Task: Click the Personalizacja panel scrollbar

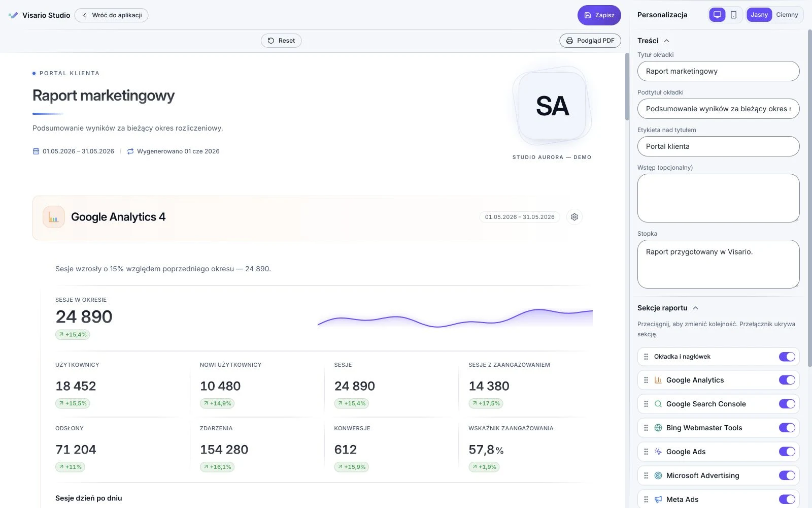Action: (809, 198)
